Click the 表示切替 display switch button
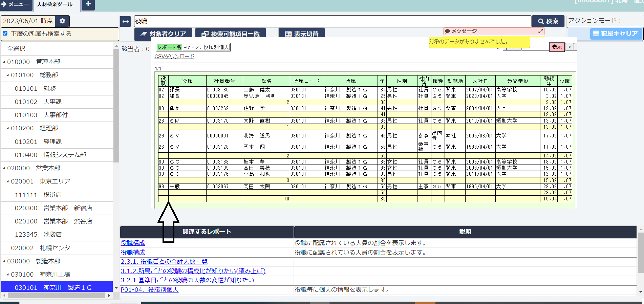Viewport: 644px width, 304px height. point(301,34)
